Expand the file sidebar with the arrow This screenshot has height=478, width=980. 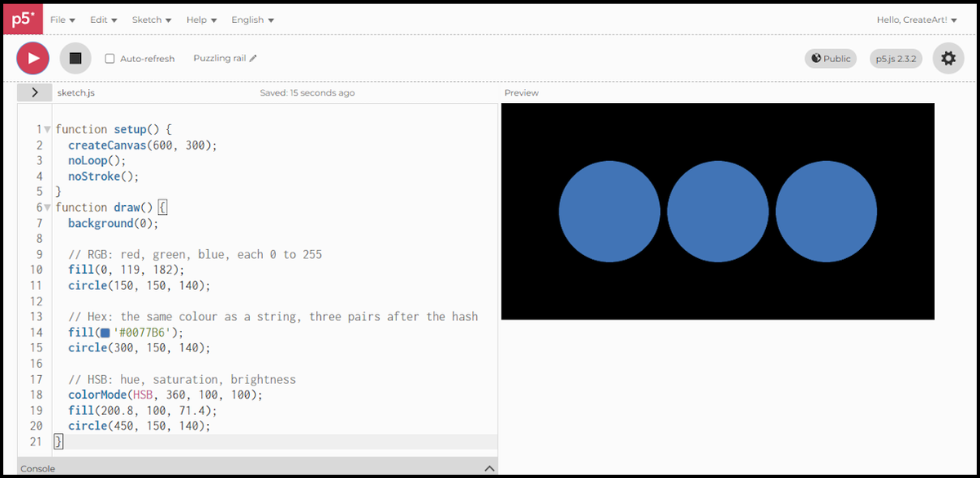pos(34,92)
